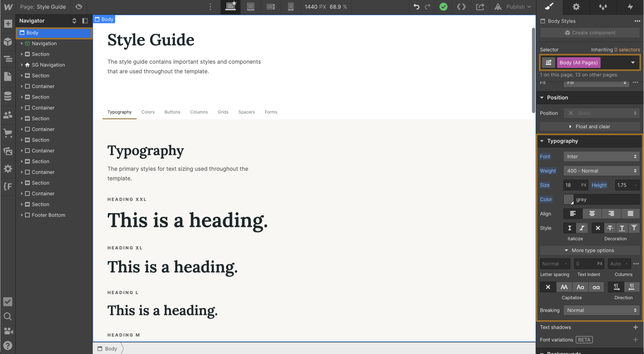The image size is (644, 354).
Task: Switch to Mobile portrait breakpoint
Action: pos(291,7)
